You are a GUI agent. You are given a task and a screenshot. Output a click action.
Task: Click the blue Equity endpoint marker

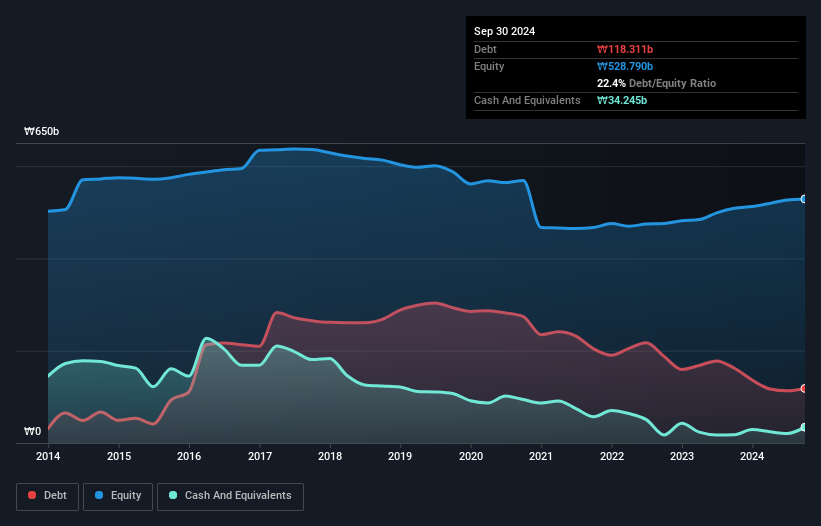[x=804, y=199]
